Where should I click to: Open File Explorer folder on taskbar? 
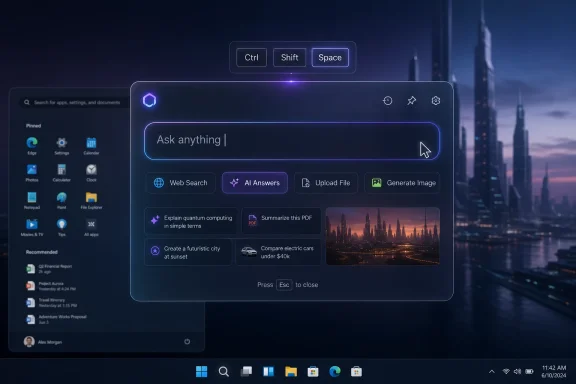(291, 372)
